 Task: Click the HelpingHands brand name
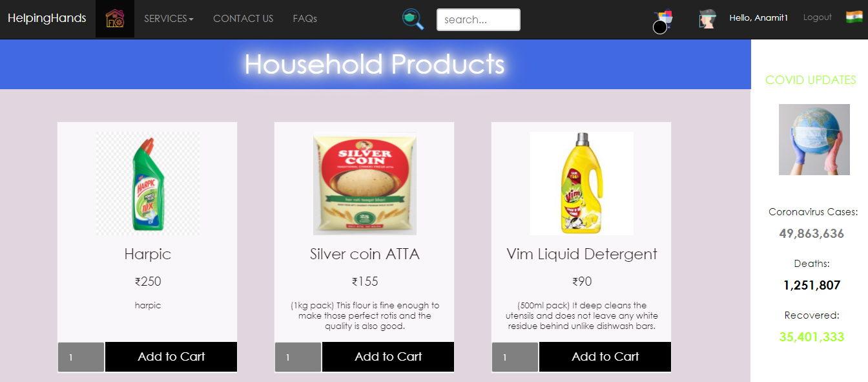pos(47,18)
